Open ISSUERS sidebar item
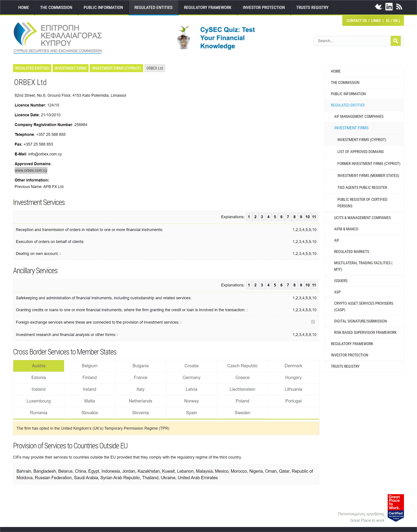Screen dimensions: 417x532 (x=364, y=281)
